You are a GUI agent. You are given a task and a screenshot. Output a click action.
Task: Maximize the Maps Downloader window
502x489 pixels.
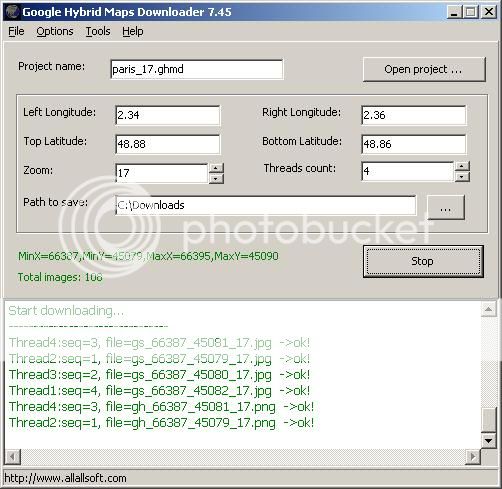click(471, 12)
